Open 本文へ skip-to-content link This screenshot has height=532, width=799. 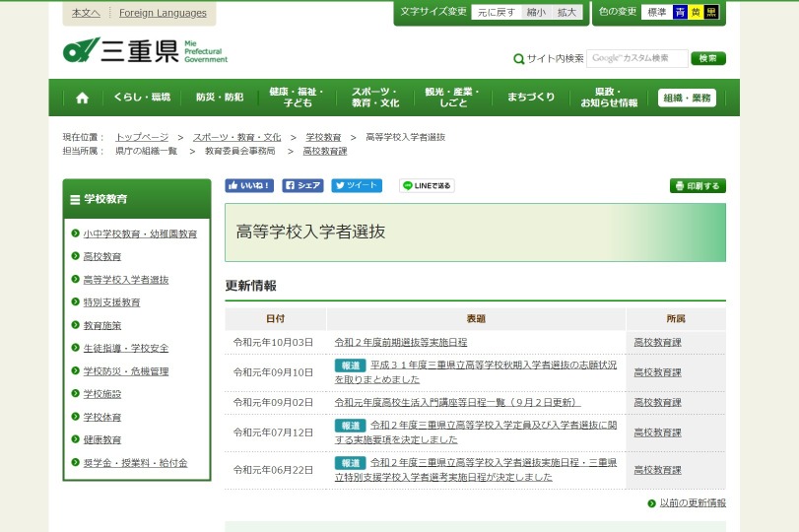[87, 13]
